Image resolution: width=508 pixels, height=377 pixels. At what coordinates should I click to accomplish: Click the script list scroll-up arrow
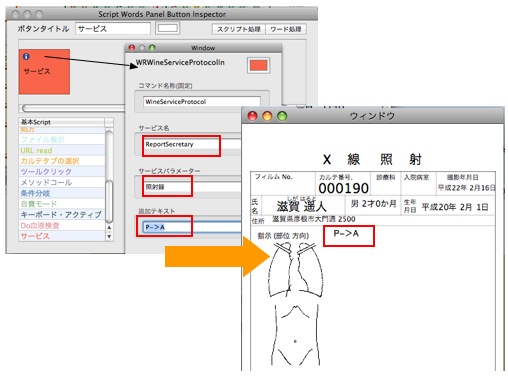109,228
